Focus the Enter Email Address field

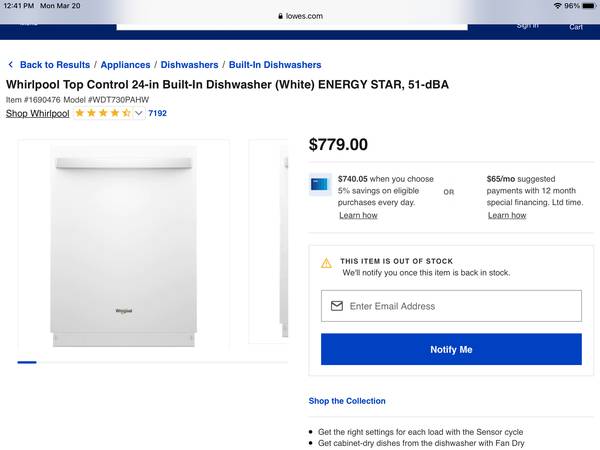click(x=460, y=306)
